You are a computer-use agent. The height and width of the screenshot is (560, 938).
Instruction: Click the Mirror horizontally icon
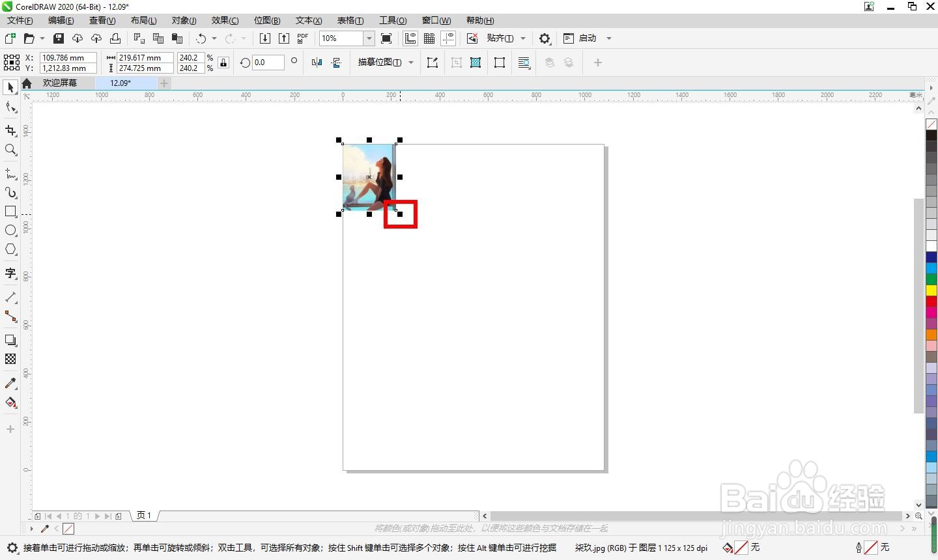click(x=317, y=63)
